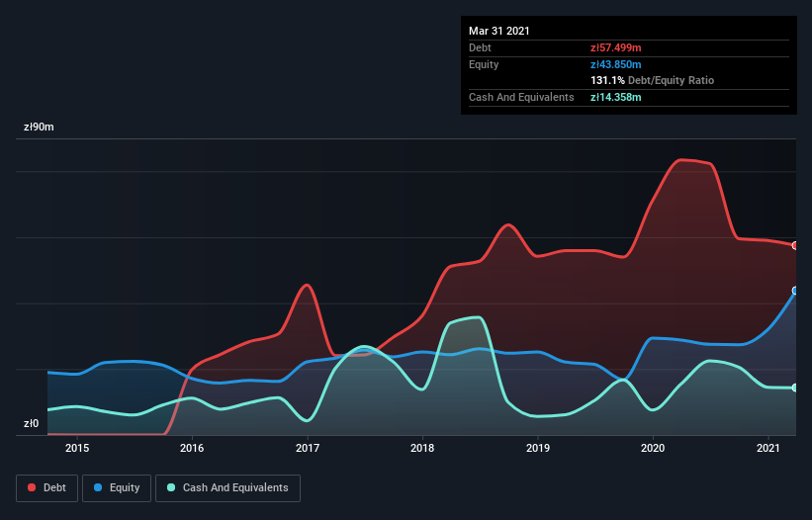Click the 2017 x-axis label
The height and width of the screenshot is (520, 812).
(x=308, y=448)
